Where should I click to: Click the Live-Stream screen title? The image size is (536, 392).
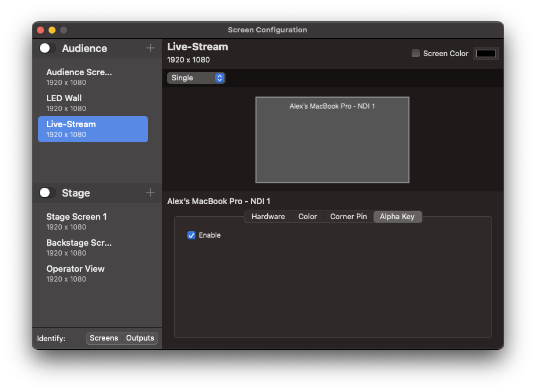pyautogui.click(x=198, y=46)
